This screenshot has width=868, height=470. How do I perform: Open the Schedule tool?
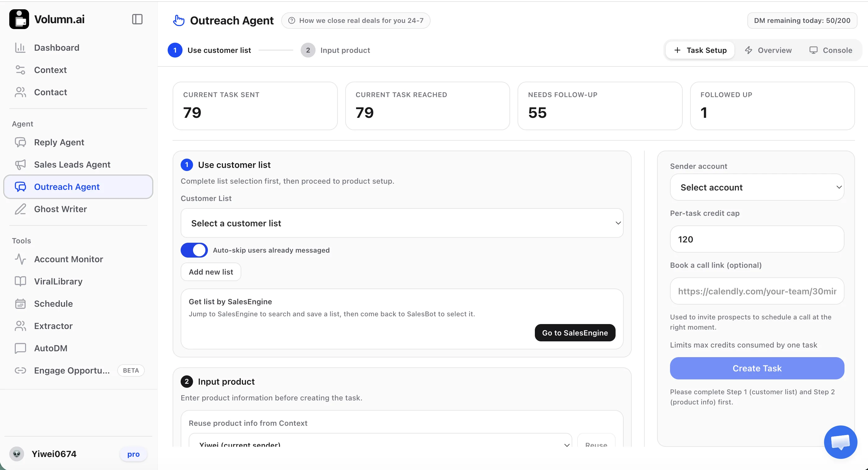[x=78, y=304]
